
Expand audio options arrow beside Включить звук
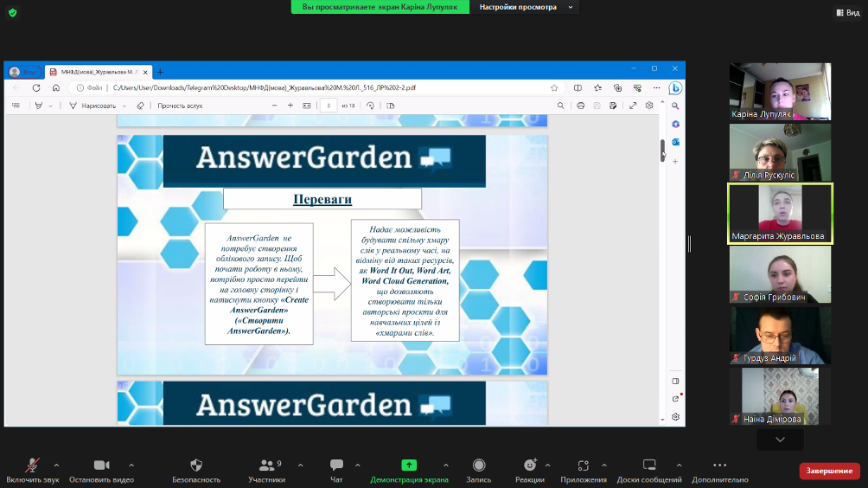[57, 465]
